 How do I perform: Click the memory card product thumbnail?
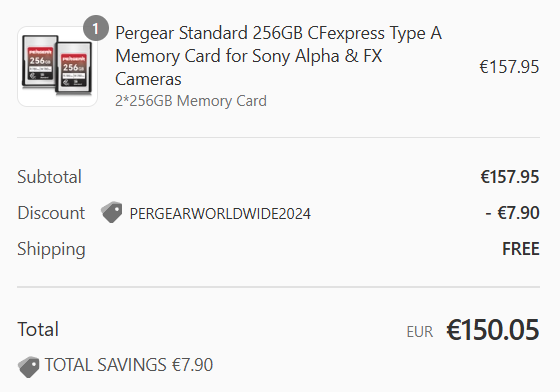58,66
